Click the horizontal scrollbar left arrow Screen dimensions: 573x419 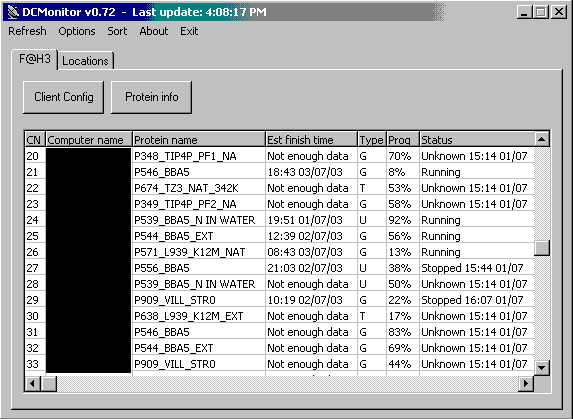[33, 384]
